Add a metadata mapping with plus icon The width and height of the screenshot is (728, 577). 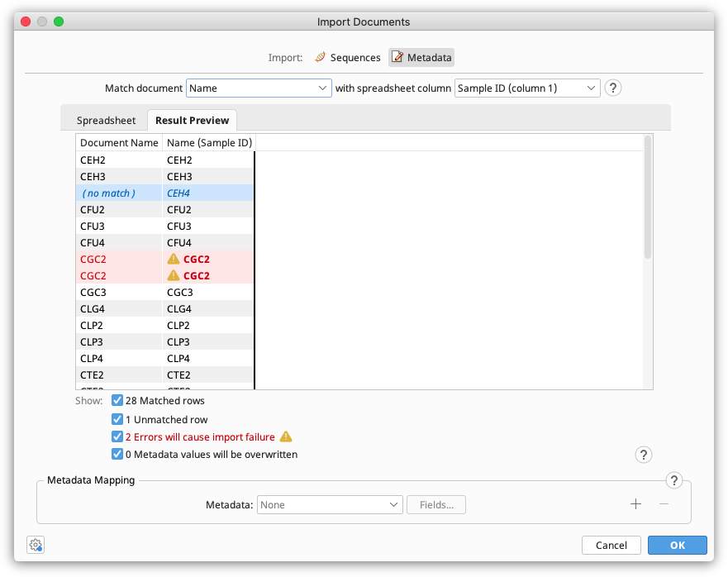(x=635, y=504)
